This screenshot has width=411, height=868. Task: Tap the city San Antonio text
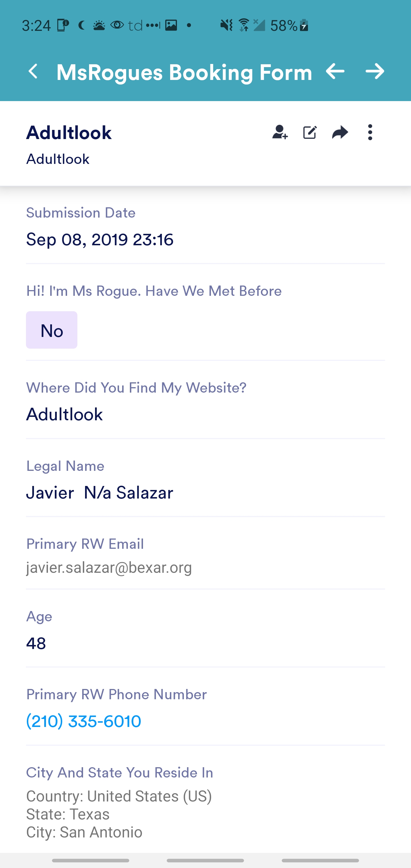pyautogui.click(x=84, y=832)
